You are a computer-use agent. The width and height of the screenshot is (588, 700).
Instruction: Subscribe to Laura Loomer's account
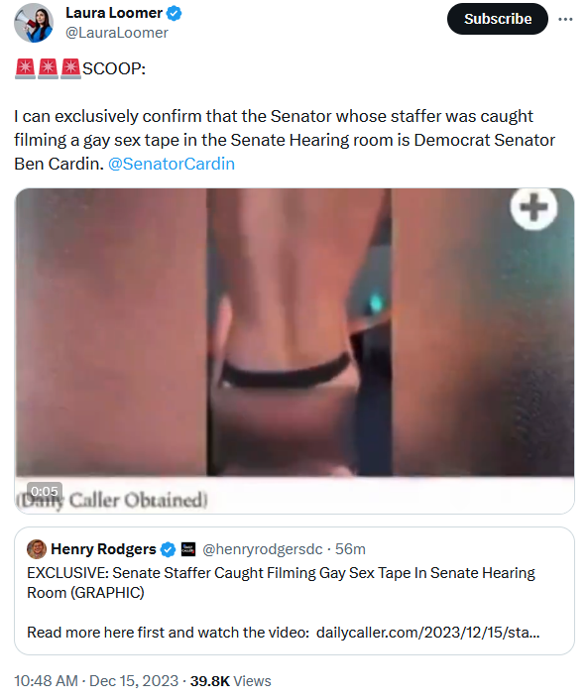498,19
